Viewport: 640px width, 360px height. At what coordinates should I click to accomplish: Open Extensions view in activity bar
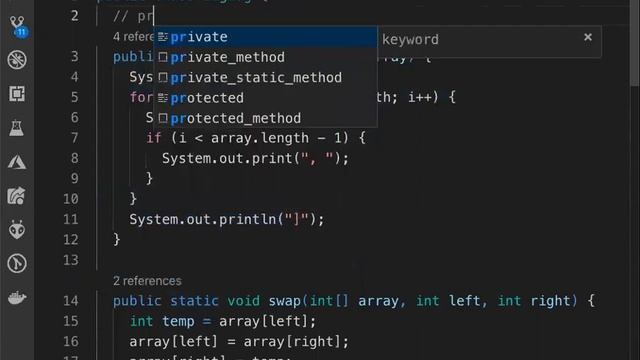17,94
